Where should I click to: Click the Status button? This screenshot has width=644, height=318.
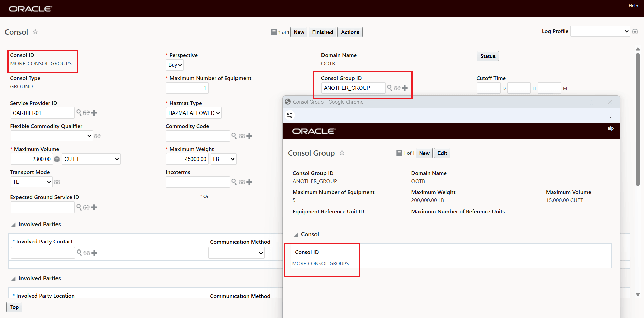pos(488,56)
